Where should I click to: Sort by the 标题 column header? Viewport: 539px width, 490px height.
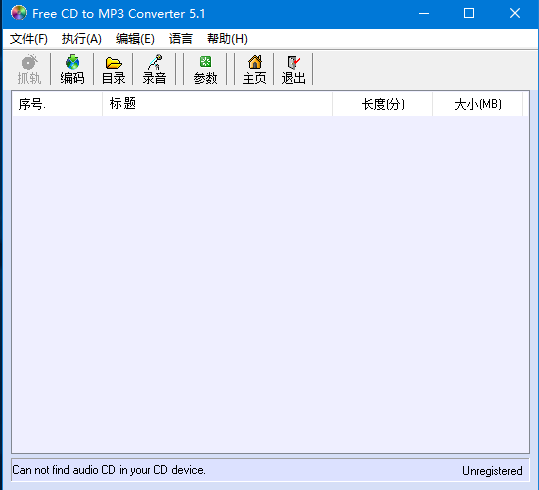[217, 104]
